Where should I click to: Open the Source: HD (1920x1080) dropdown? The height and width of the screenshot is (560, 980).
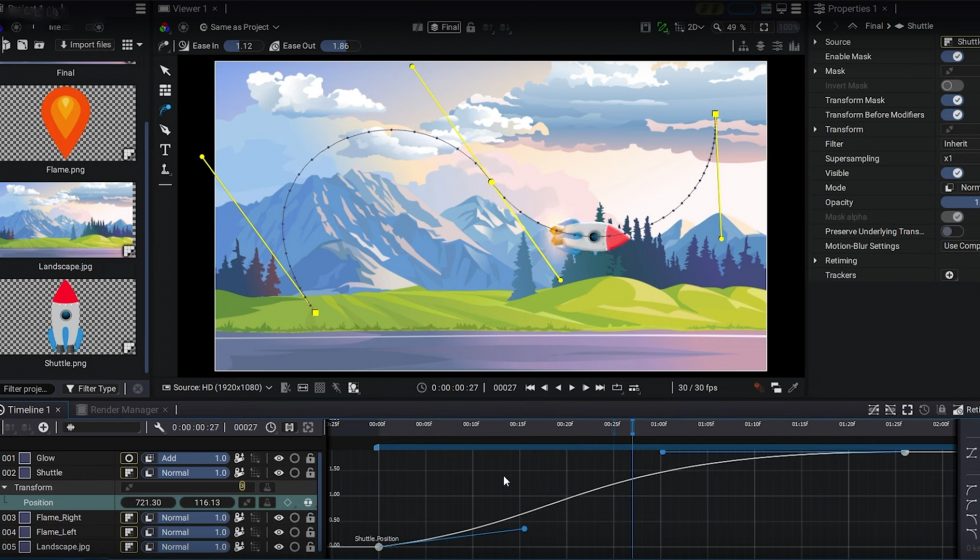(x=218, y=388)
